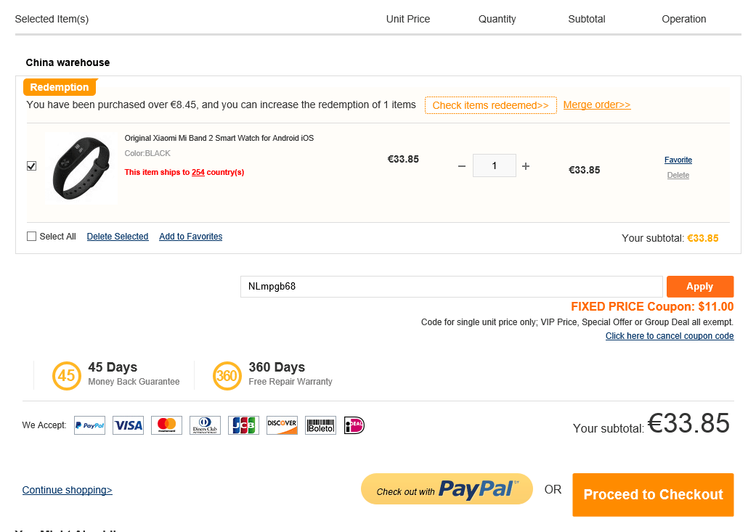
Task: Cancel the coupon code via link
Action: 669,336
